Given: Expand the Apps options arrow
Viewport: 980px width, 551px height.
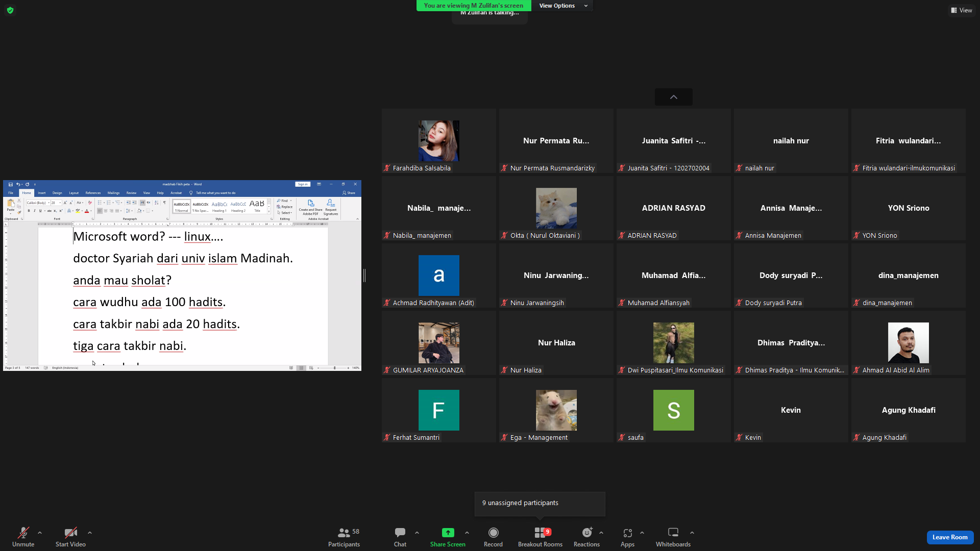Looking at the screenshot, I should pos(642,533).
